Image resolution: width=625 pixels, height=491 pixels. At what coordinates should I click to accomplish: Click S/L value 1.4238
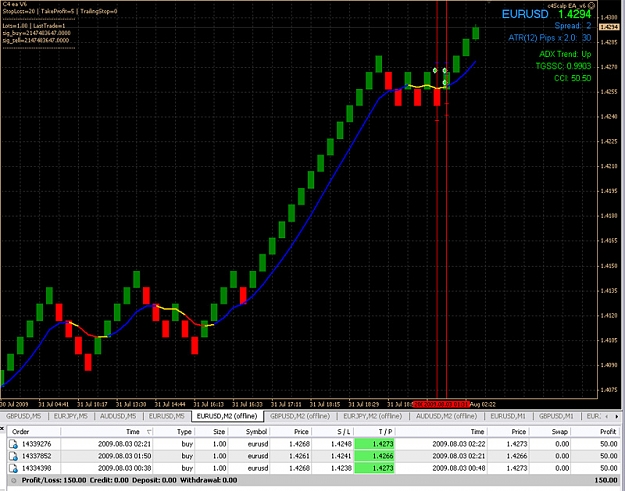click(x=341, y=468)
